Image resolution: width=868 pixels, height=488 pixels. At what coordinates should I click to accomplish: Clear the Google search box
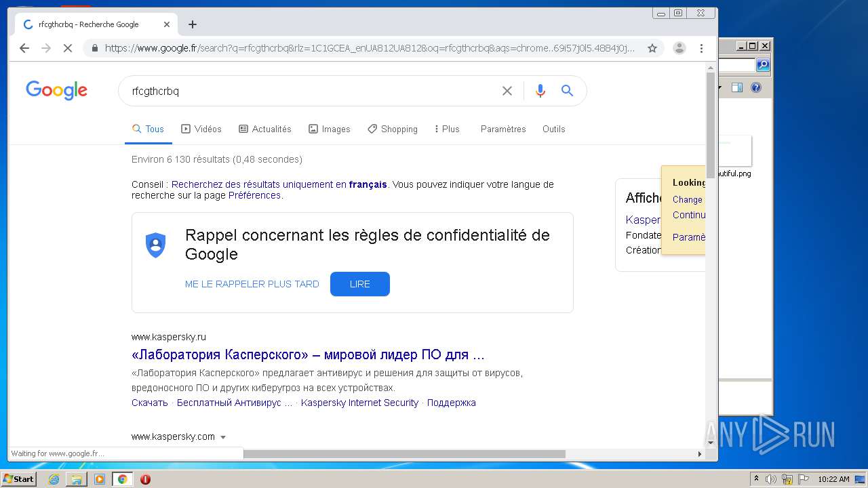(x=507, y=91)
